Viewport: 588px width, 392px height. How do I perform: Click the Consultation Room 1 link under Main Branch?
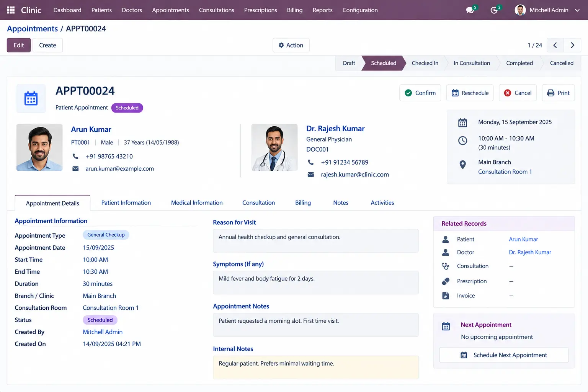[x=505, y=172]
